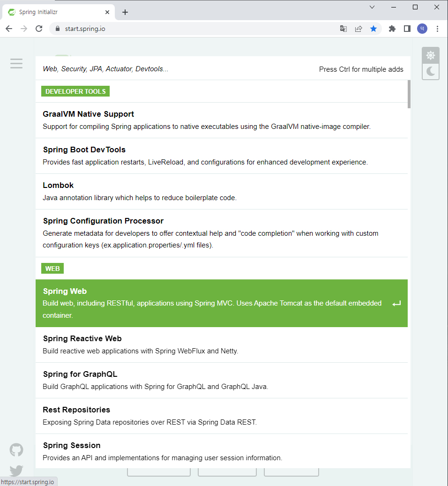Select Spring Session dependency
Viewport: 448px width, 486px height.
pos(222,451)
